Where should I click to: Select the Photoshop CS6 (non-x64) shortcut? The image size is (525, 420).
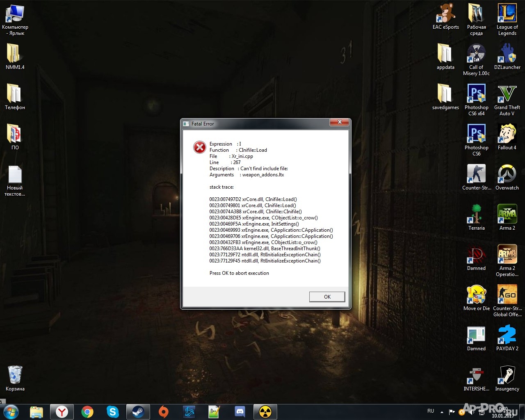pyautogui.click(x=477, y=140)
